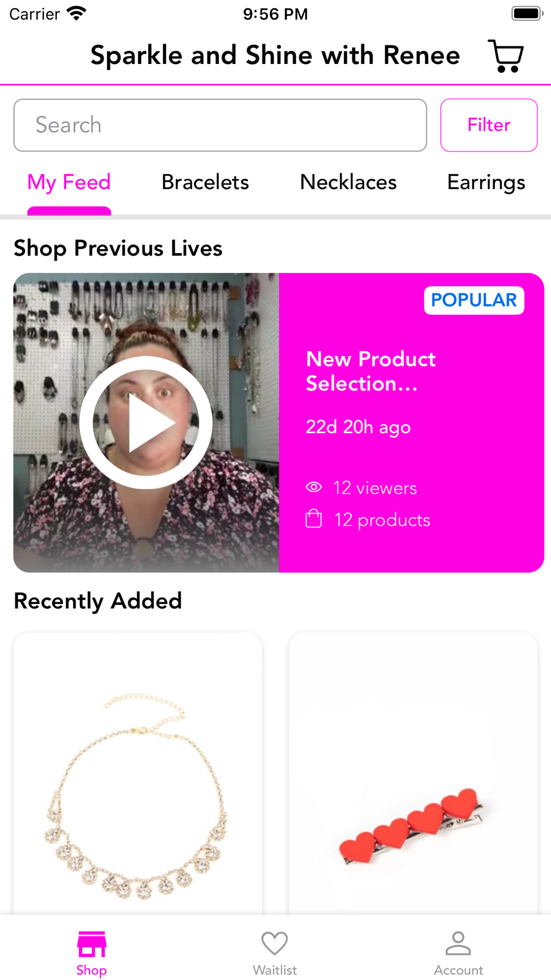Open the Waitlist heart icon
551x980 pixels.
click(x=274, y=944)
